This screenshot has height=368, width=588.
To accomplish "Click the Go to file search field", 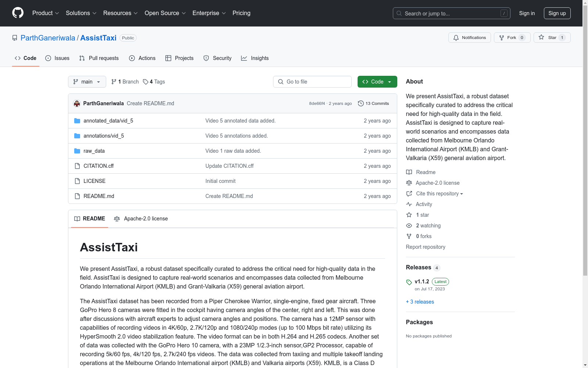I will (312, 82).
